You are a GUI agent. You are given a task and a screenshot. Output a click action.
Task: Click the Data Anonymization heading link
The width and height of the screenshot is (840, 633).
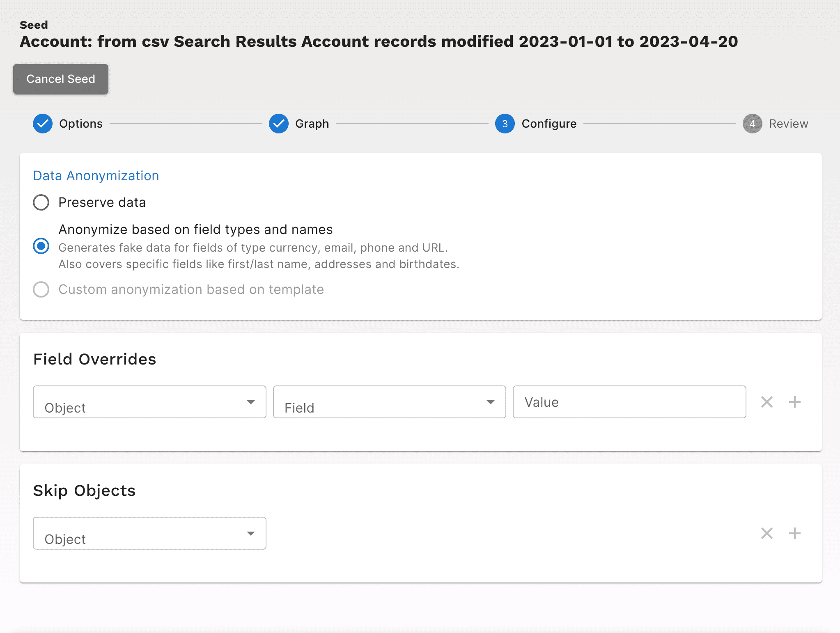(x=96, y=176)
